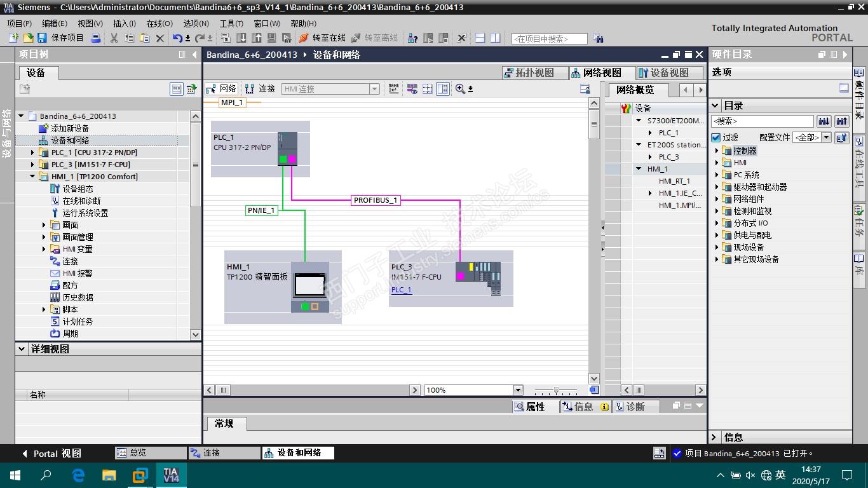This screenshot has width=868, height=488.
Task: Click the hardware catalog search field
Action: (x=763, y=121)
